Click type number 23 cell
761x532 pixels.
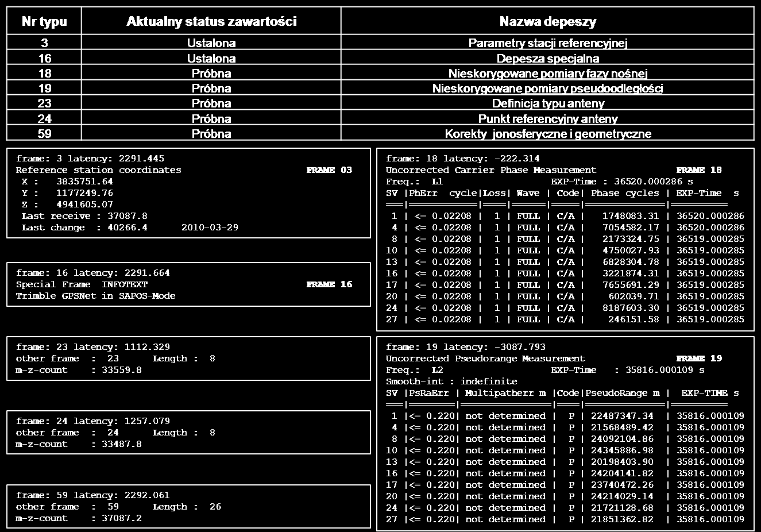(44, 103)
